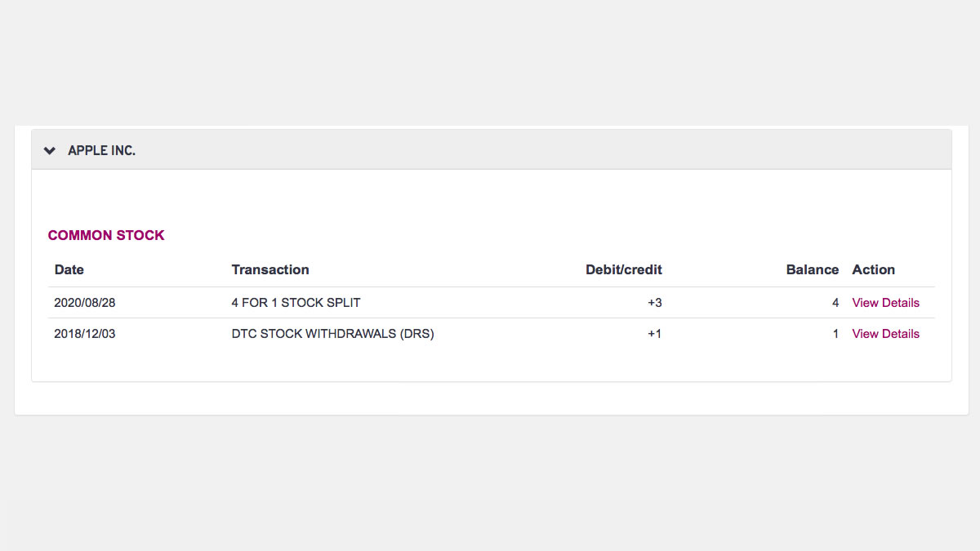Viewport: 980px width, 551px height.
Task: Click the Transaction column header
Action: [x=270, y=269]
